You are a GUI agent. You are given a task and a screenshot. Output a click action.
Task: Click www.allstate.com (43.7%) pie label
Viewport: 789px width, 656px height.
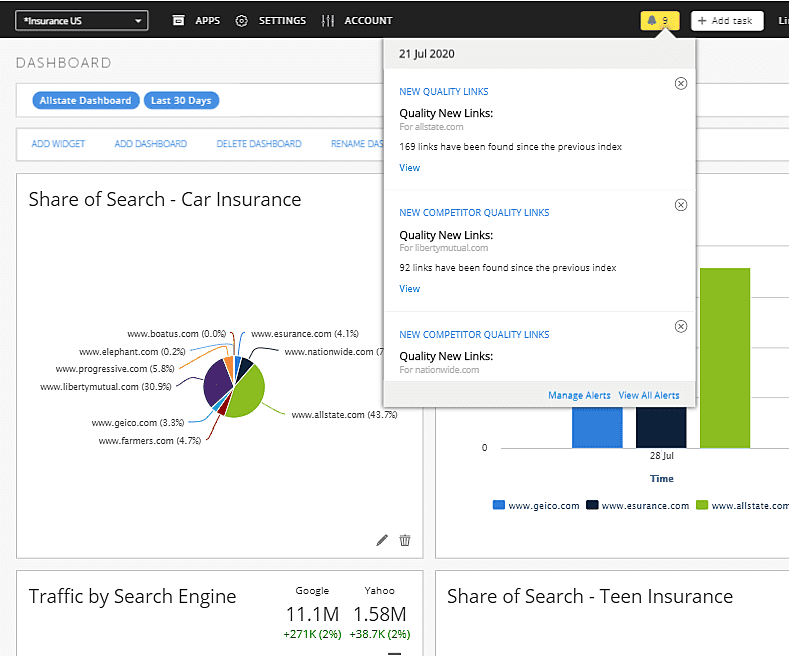pyautogui.click(x=345, y=415)
